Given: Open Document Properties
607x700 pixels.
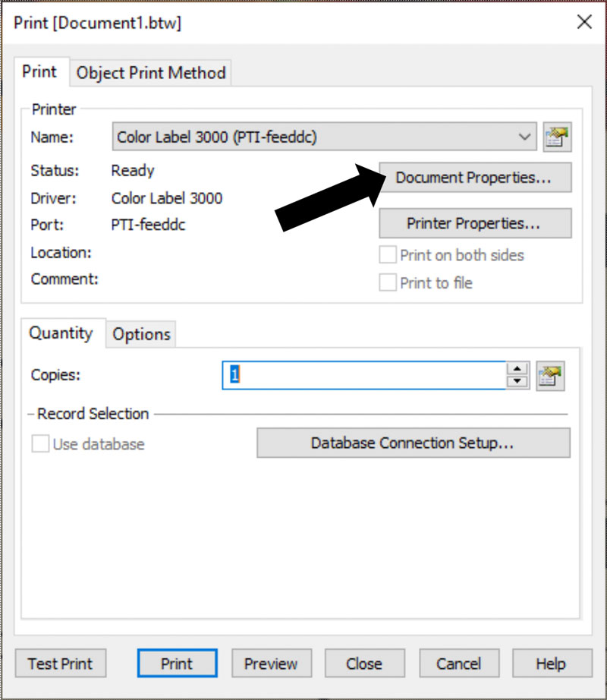Looking at the screenshot, I should [x=475, y=178].
